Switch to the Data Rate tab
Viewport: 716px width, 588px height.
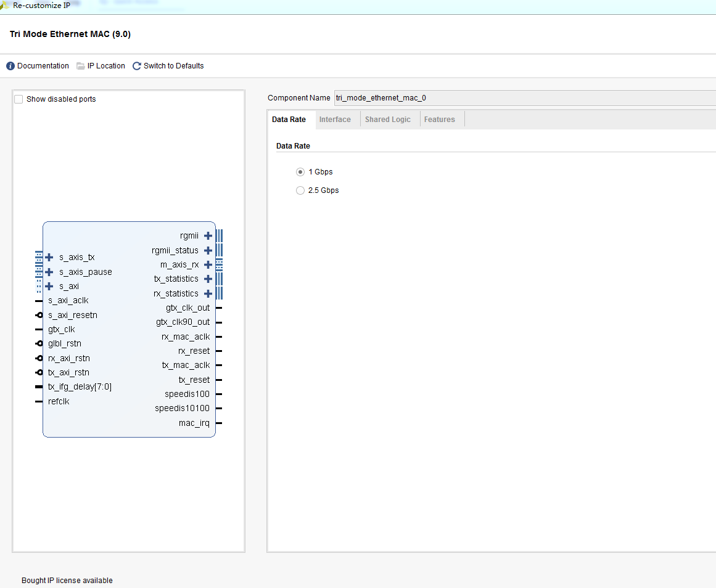289,120
